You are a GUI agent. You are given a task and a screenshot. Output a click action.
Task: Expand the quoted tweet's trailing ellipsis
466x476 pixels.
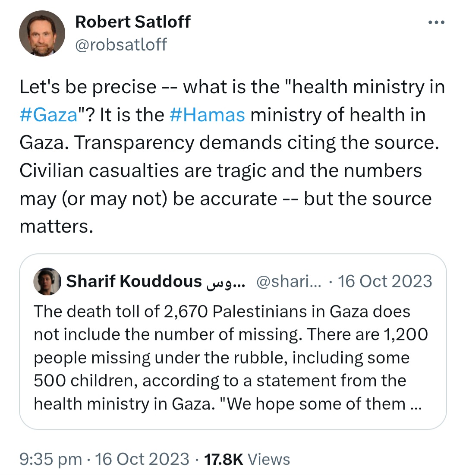coord(414,404)
